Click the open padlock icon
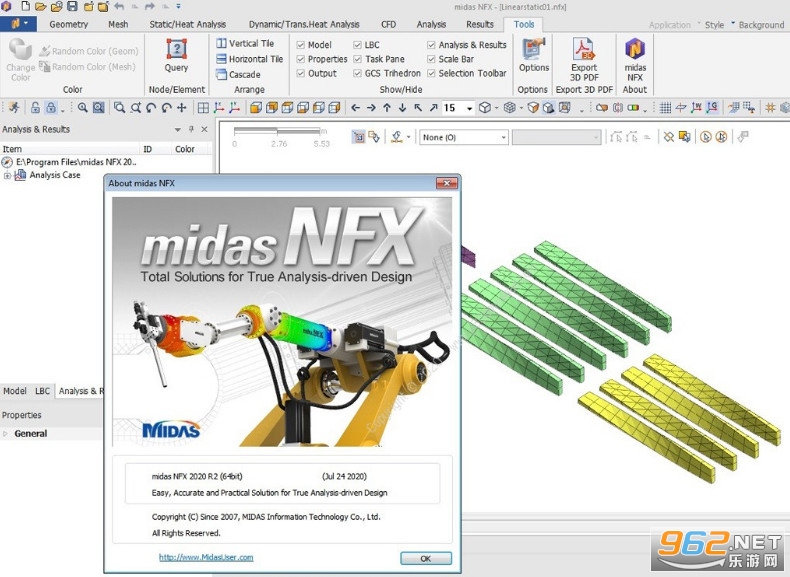 35,107
